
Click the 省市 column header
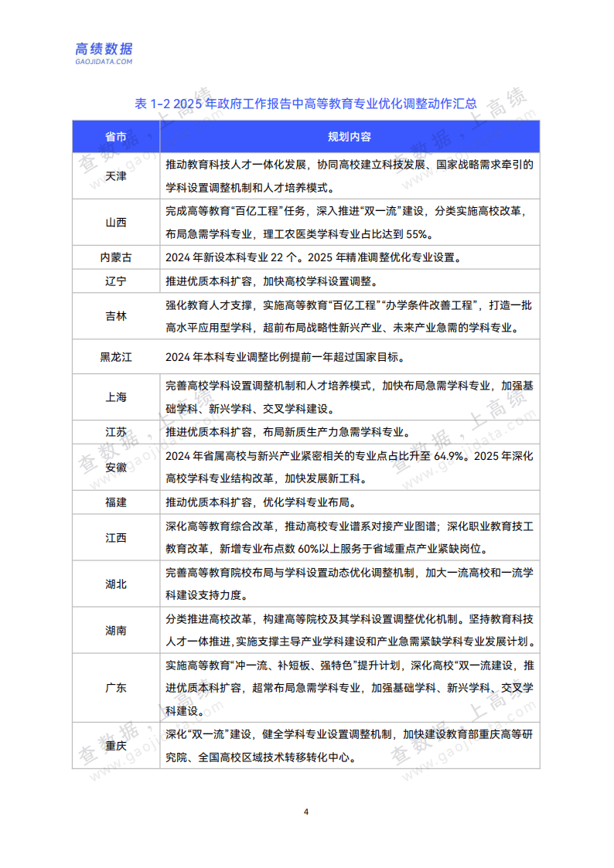(x=116, y=137)
